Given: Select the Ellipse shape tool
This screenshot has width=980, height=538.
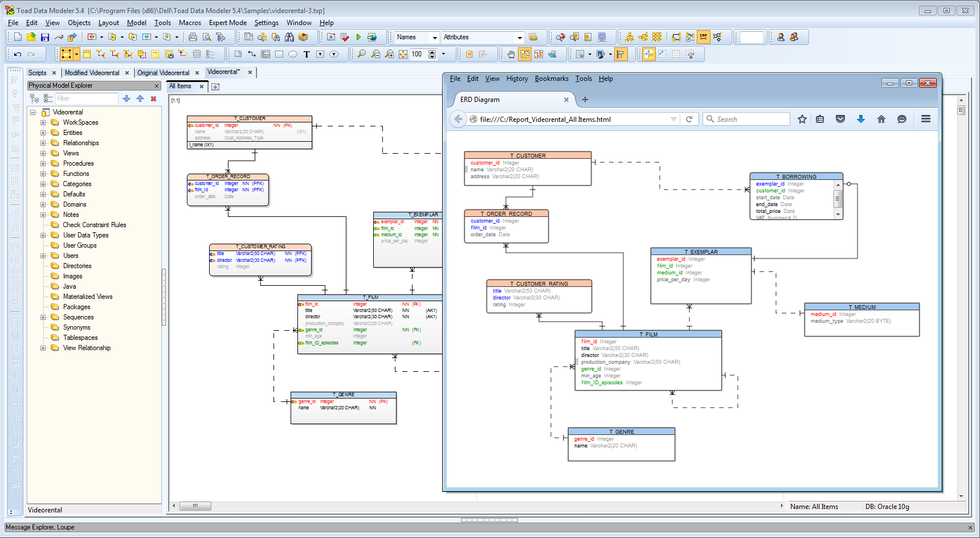Looking at the screenshot, I should click(x=293, y=55).
